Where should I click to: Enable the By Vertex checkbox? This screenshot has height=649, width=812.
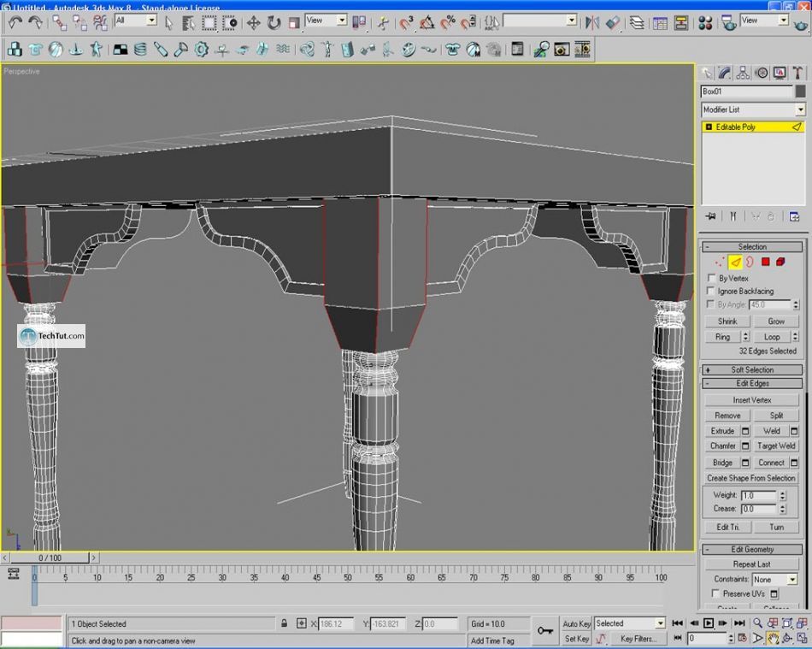(x=712, y=278)
